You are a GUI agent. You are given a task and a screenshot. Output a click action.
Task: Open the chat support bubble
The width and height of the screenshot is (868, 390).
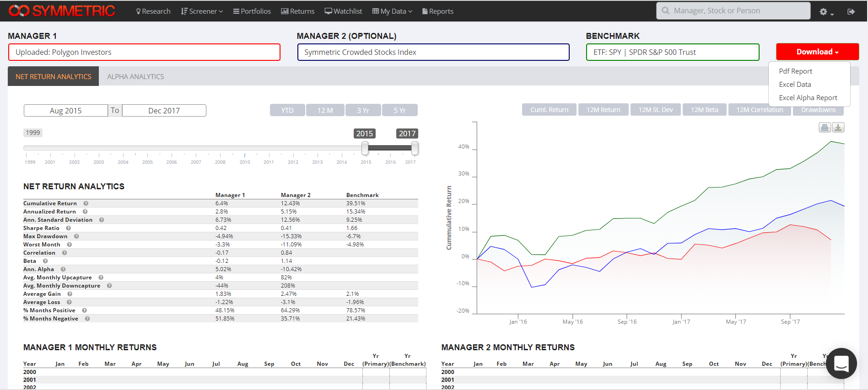click(841, 363)
